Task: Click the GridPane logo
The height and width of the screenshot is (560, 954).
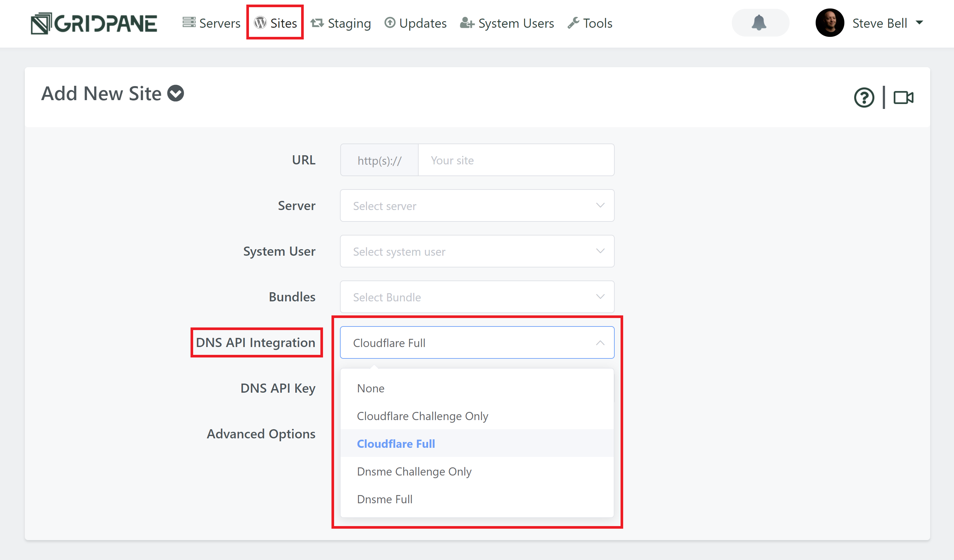Action: click(94, 23)
